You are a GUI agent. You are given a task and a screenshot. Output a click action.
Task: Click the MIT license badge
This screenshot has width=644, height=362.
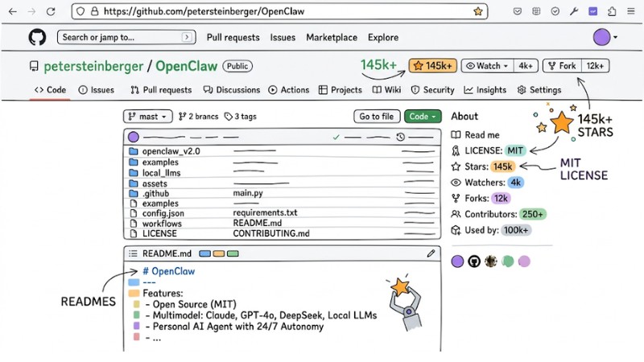(x=514, y=150)
